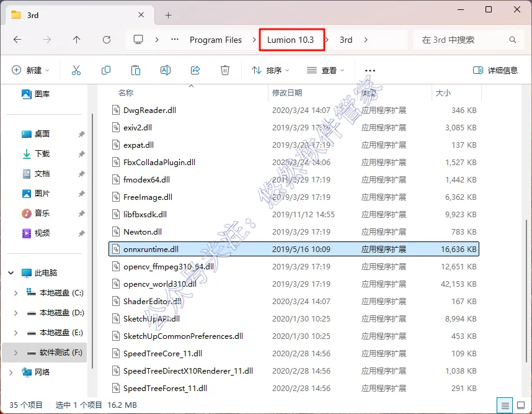The height and width of the screenshot is (414, 532).
Task: Sort by Date modified (修改日期) header
Action: point(286,92)
